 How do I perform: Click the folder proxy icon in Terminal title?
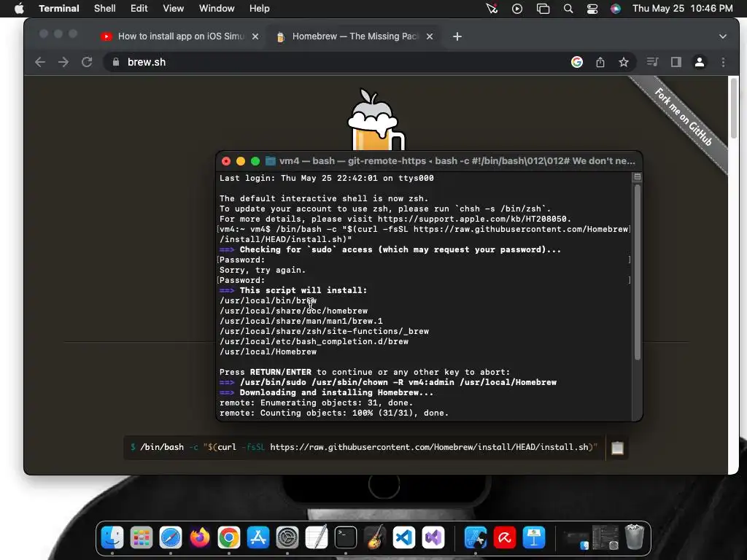click(x=270, y=161)
